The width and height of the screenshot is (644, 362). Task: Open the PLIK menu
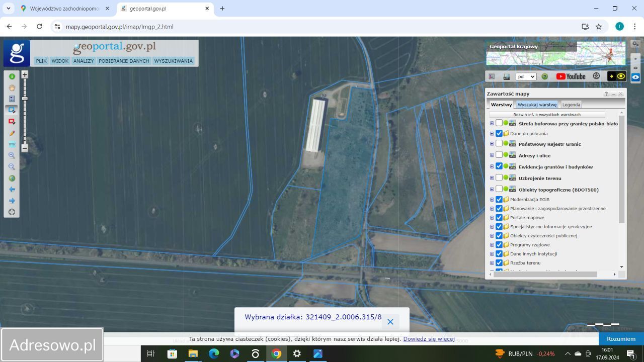pos(41,61)
